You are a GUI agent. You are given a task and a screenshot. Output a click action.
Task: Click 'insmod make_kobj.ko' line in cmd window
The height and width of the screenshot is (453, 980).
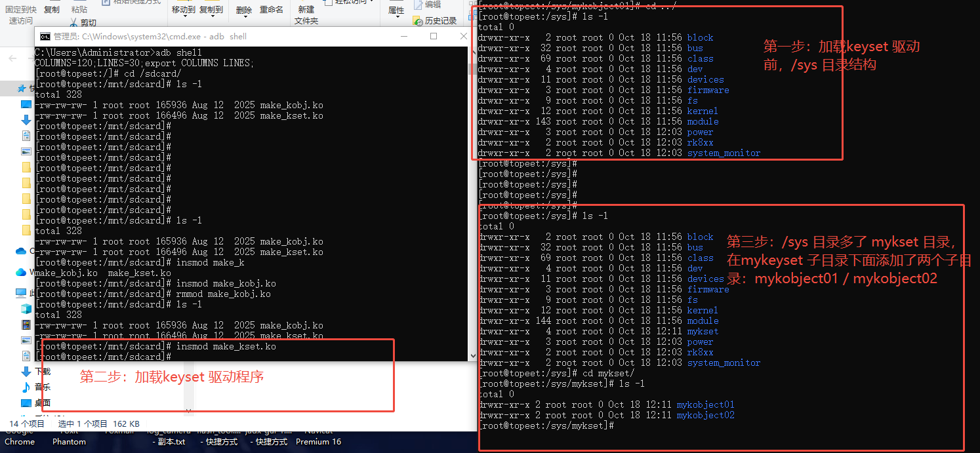(155, 283)
